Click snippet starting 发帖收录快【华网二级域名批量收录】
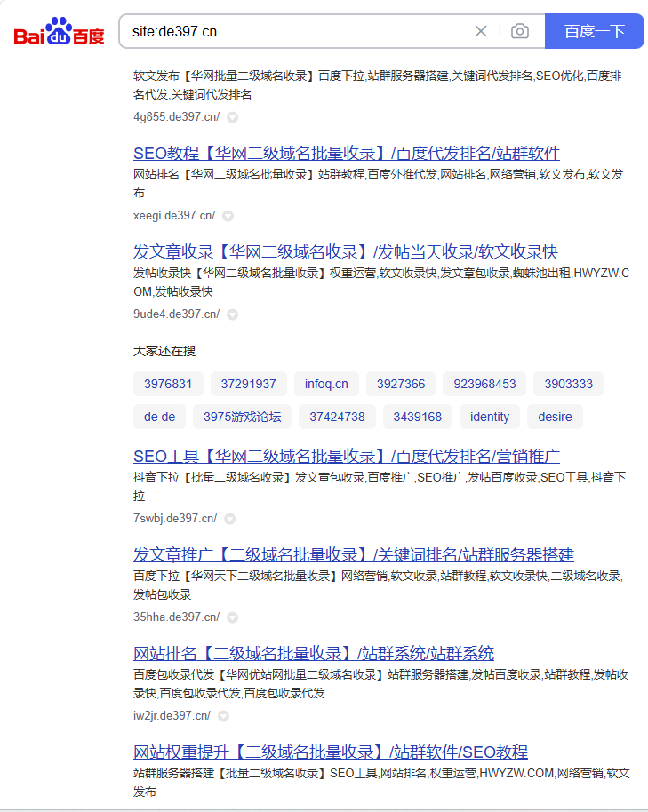The height and width of the screenshot is (812, 648). point(381,283)
